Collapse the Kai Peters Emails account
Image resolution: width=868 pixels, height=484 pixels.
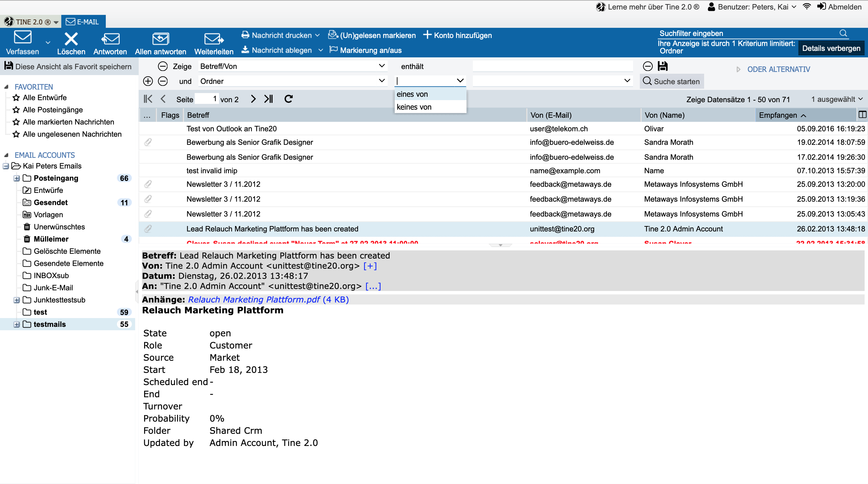pyautogui.click(x=5, y=166)
